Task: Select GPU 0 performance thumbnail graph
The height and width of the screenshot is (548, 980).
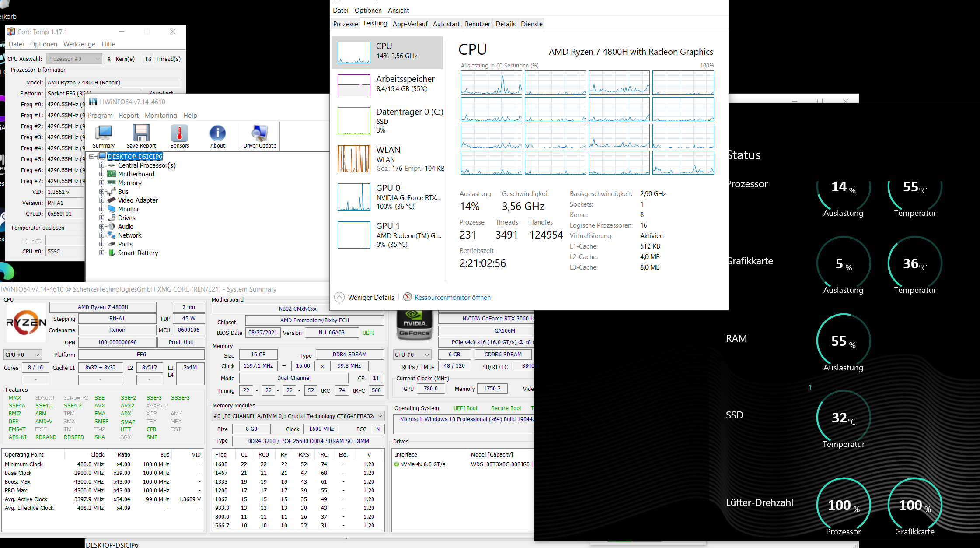Action: 354,197
